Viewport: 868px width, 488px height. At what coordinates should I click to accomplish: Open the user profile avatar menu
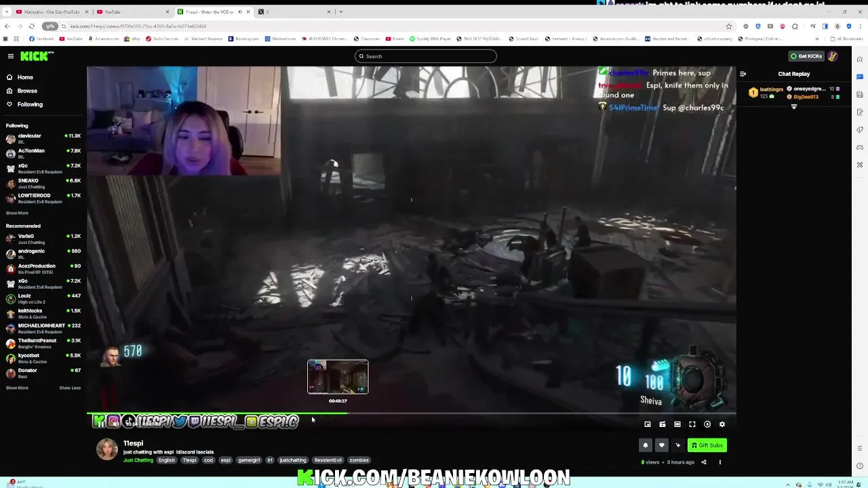(x=833, y=56)
